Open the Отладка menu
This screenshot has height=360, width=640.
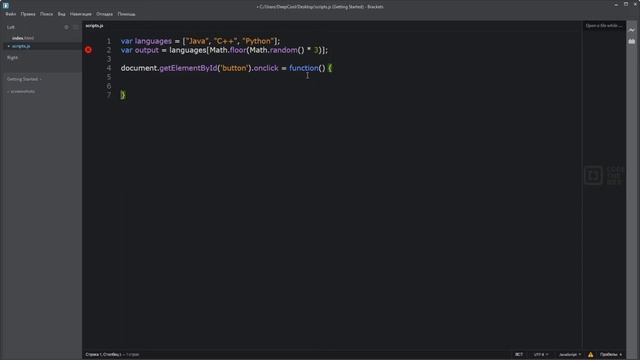pos(104,14)
